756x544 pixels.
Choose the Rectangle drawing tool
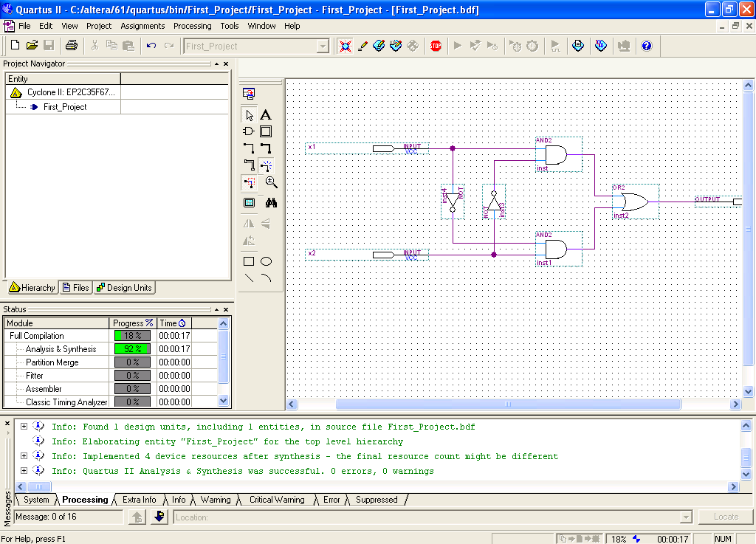click(249, 261)
